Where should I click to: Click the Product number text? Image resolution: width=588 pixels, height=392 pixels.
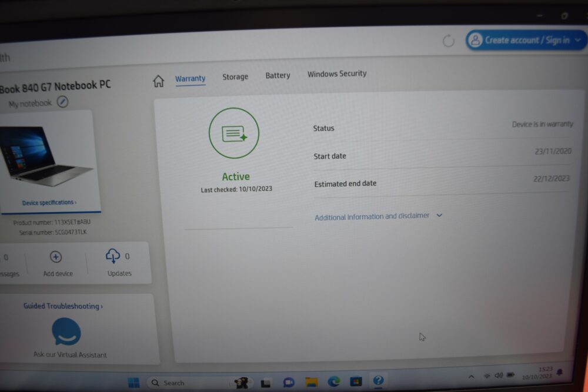click(52, 222)
